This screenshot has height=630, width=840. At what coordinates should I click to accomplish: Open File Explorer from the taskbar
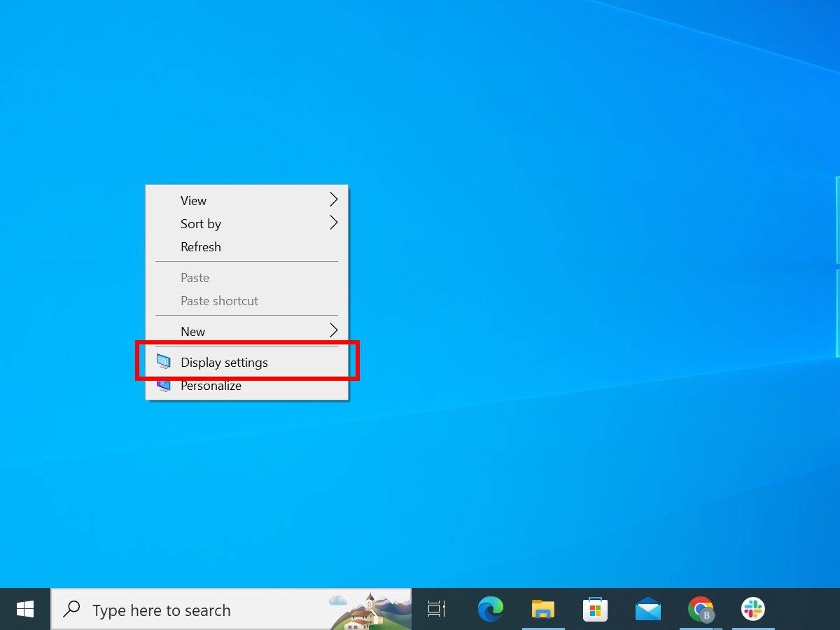coord(543,609)
